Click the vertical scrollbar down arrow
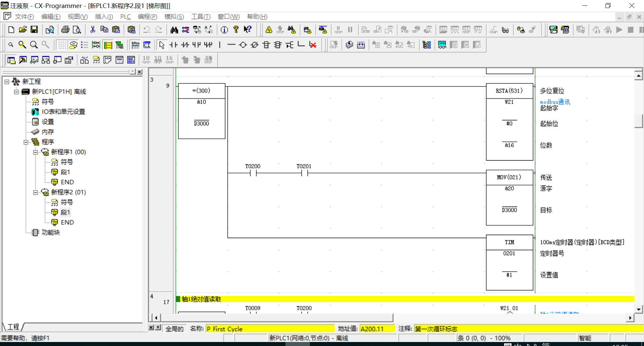 pos(638,309)
